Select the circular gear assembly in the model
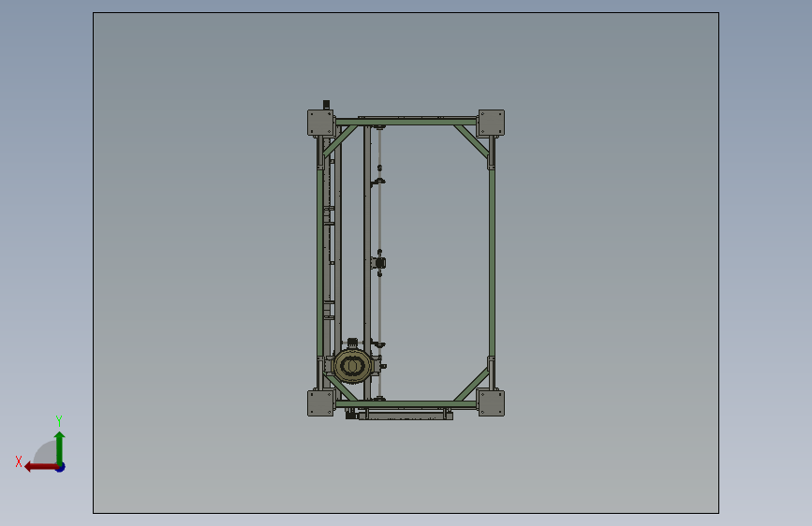This screenshot has width=812, height=526. tap(353, 366)
